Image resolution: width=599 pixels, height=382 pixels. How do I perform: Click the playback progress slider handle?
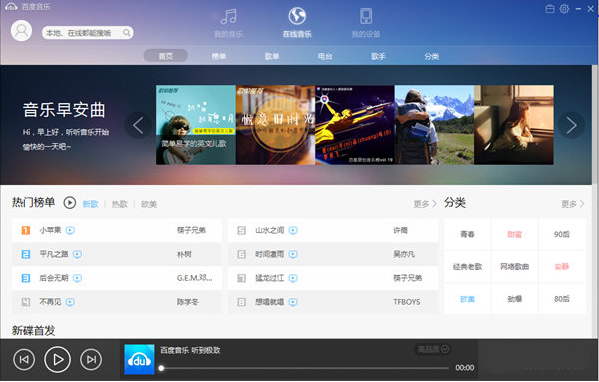pos(161,368)
